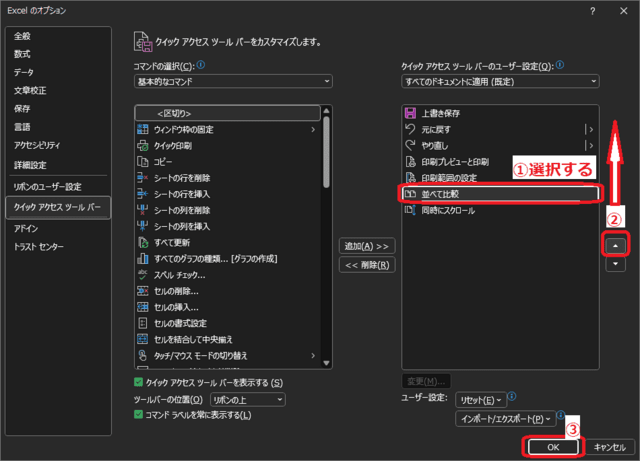Uncheck コマンド ラベルを常に表示する checkbox
Image resolution: width=640 pixels, height=461 pixels.
pos(138,415)
